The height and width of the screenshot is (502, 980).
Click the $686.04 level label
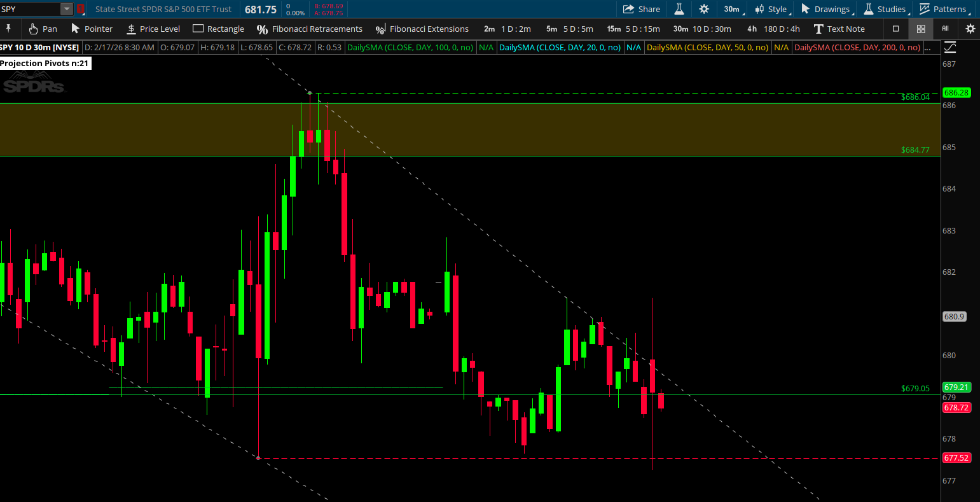point(915,97)
